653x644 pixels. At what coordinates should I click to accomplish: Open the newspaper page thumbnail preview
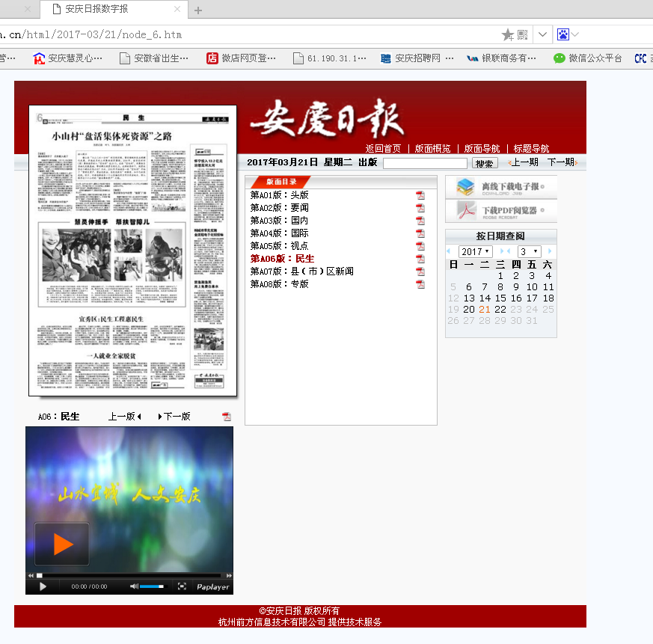coord(133,251)
